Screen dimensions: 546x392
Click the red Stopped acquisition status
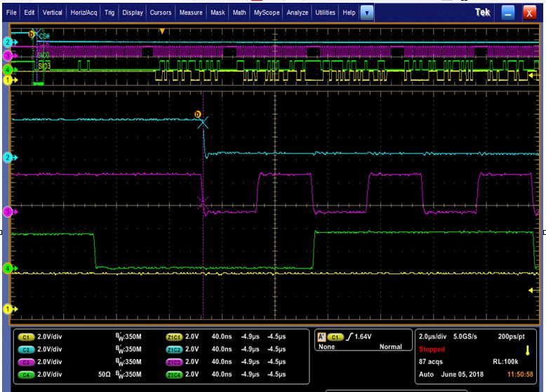[432, 349]
